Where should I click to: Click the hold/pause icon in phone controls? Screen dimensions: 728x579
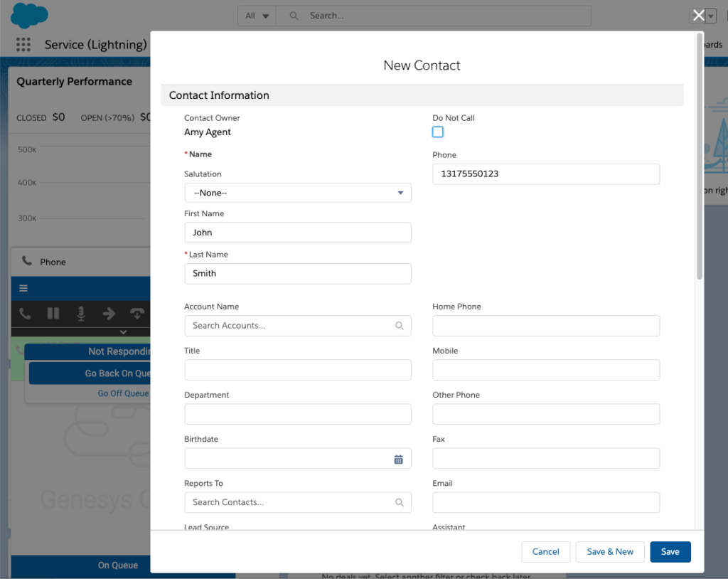pos(53,313)
